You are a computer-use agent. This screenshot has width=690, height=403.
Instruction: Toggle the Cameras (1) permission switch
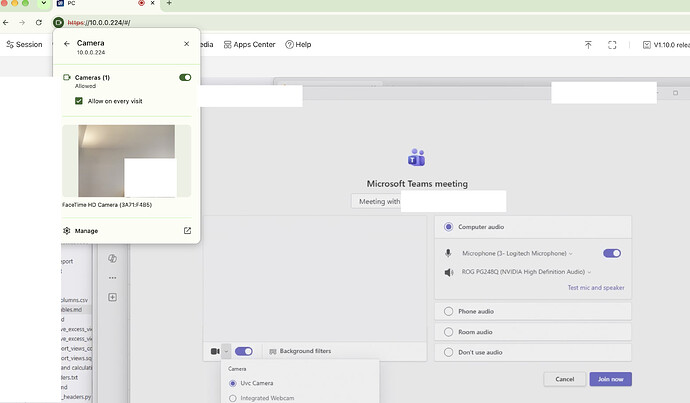coord(185,77)
